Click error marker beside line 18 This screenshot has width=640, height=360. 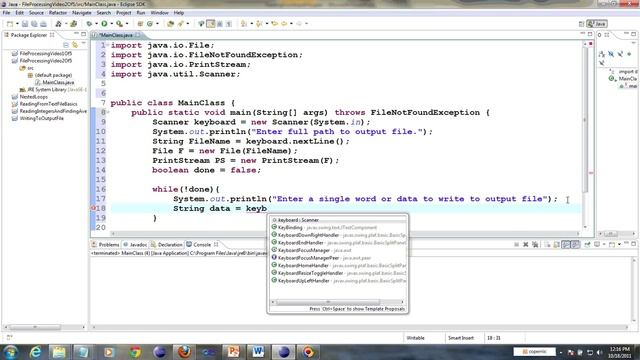click(93, 208)
